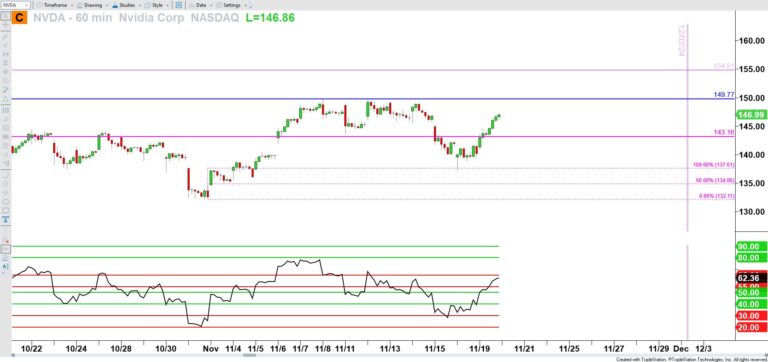Select the Ellipse drawing tool

click(x=5, y=201)
